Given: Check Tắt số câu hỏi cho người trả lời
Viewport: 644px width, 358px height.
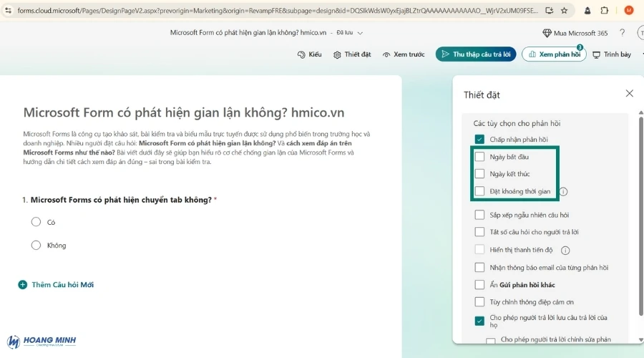Looking at the screenshot, I should (479, 232).
